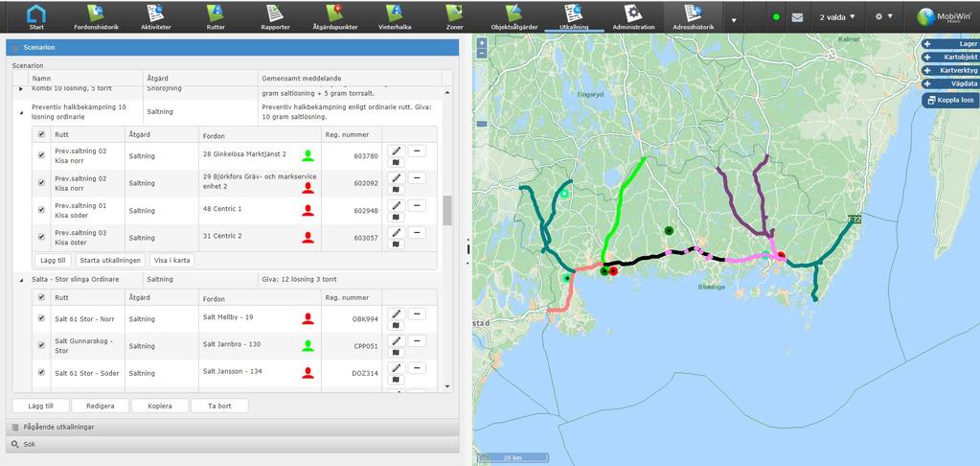
Task: Remove the CPP051 row
Action: tap(417, 341)
